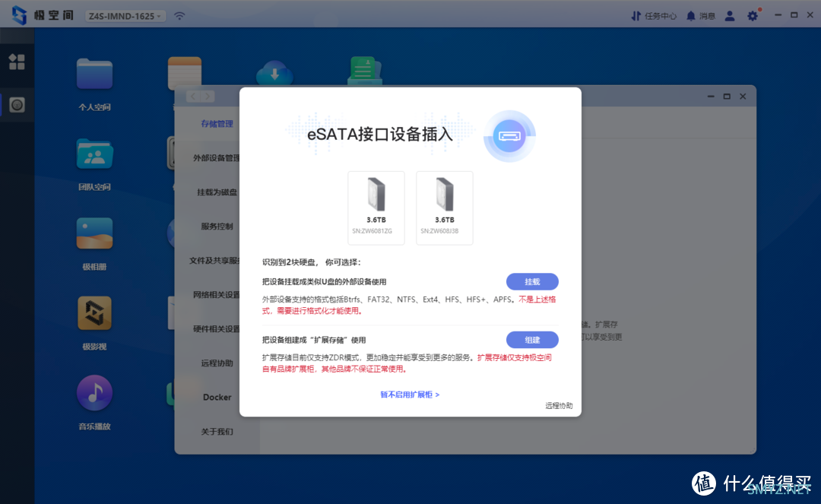Open the 音乐播放 music app
821x504 pixels.
pos(95,403)
